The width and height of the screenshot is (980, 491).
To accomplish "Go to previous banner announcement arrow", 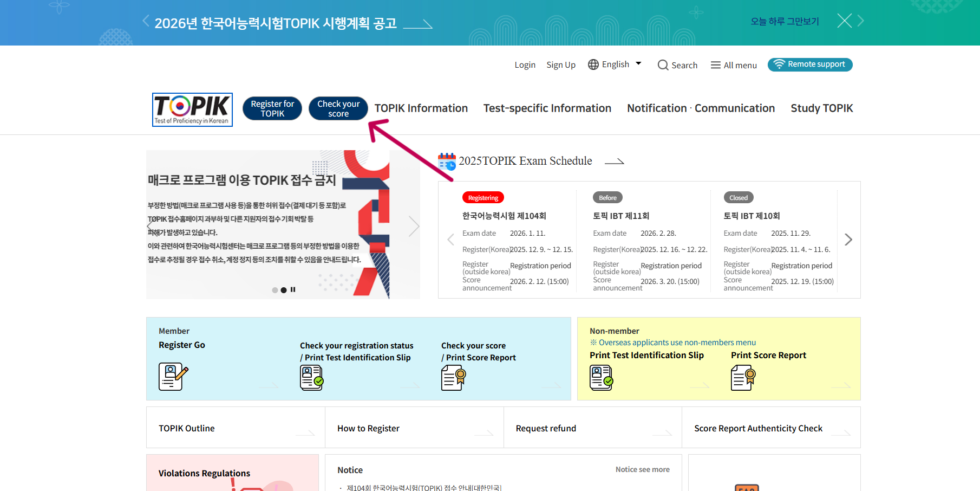I will 146,21.
